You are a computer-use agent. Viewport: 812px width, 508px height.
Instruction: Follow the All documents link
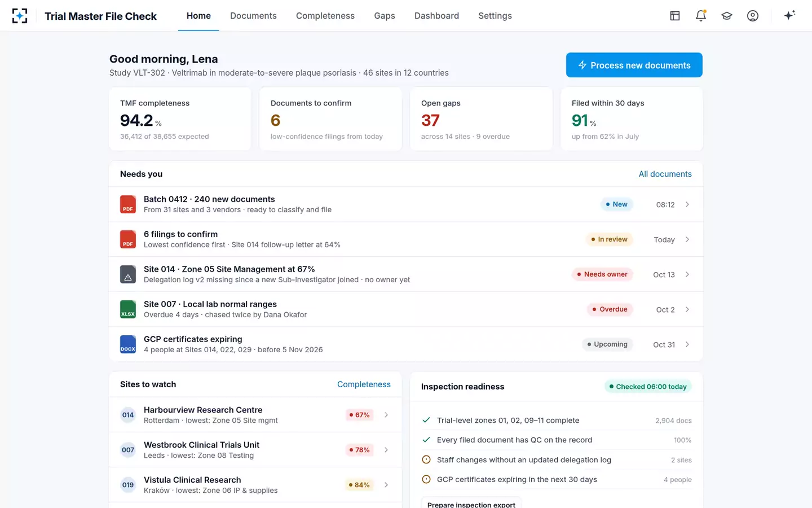[x=665, y=174]
